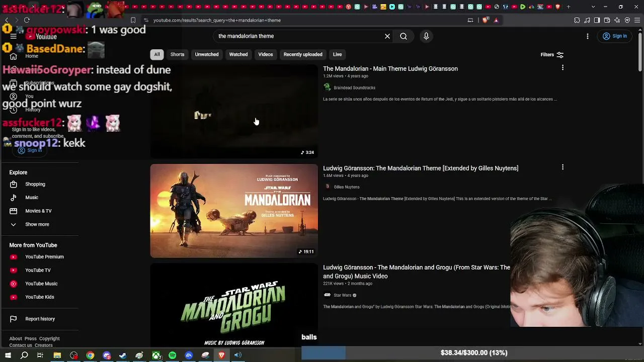The height and width of the screenshot is (362, 644).
Task: Open Google Chrome from taskbar
Action: click(90, 355)
